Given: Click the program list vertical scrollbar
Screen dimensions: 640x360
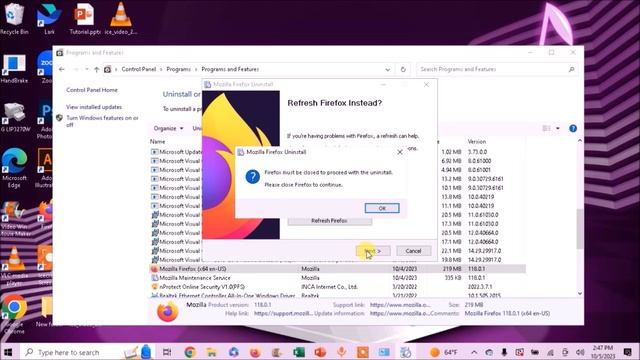Looking at the screenshot, I should [580, 229].
